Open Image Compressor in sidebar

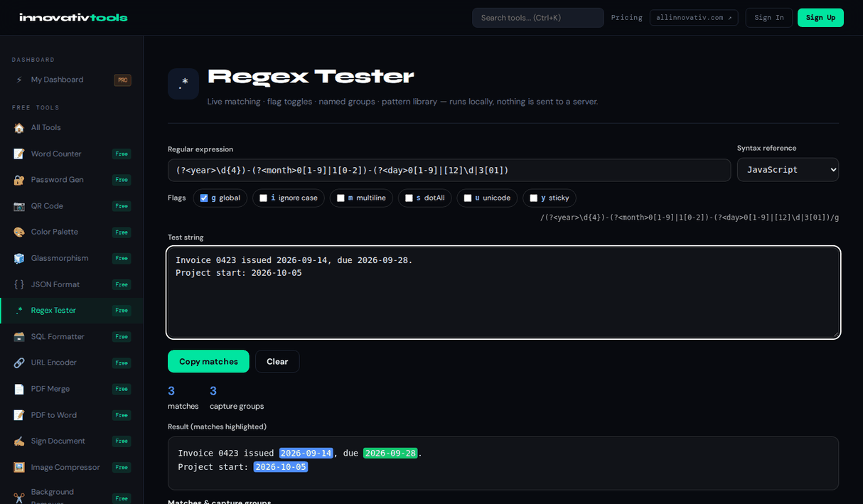[x=71, y=467]
